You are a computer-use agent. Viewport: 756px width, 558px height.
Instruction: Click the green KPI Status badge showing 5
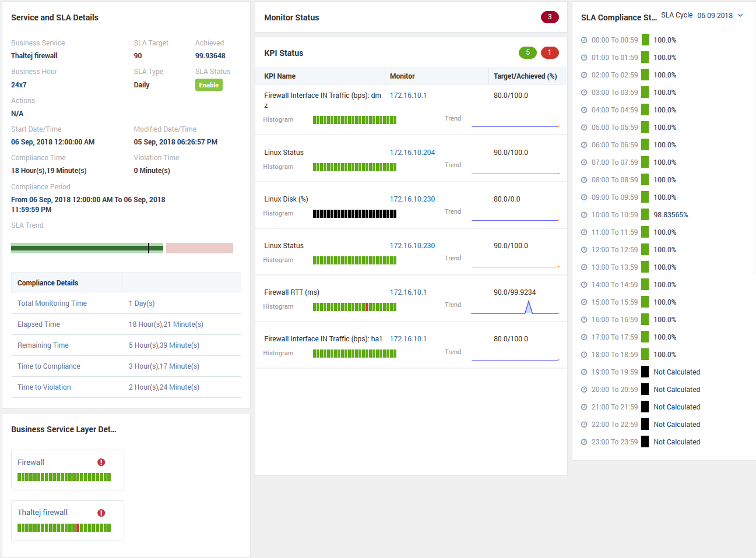pos(528,52)
